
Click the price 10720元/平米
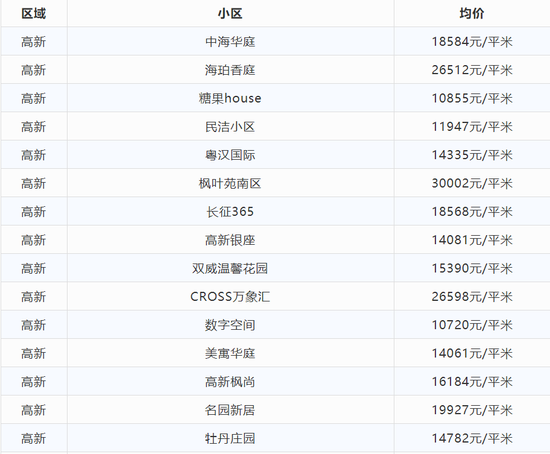coord(472,325)
